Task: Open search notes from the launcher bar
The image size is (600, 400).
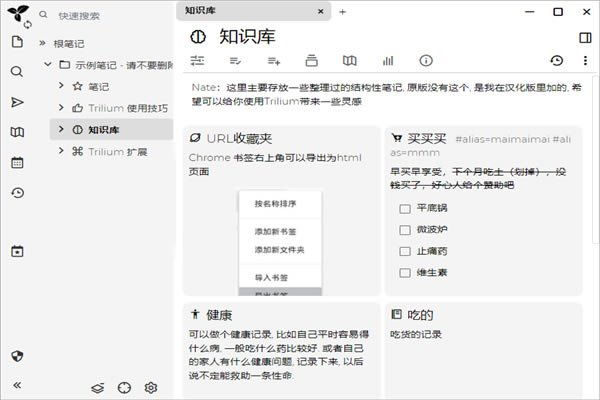Action: (x=17, y=71)
